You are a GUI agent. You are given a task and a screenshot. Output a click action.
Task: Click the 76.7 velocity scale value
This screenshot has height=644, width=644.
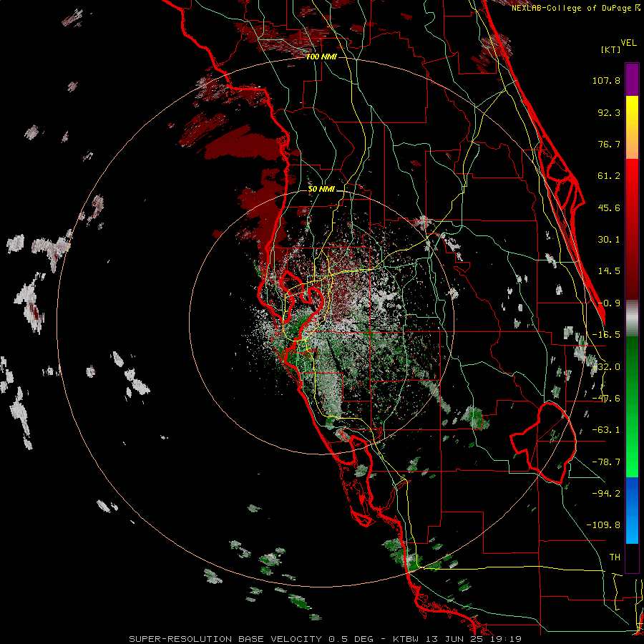point(609,144)
